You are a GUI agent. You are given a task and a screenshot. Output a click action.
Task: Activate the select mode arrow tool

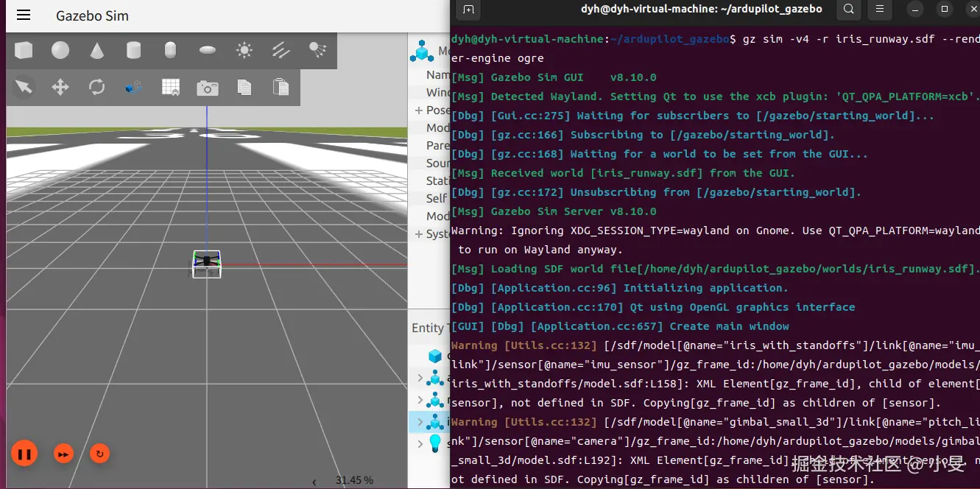[24, 88]
